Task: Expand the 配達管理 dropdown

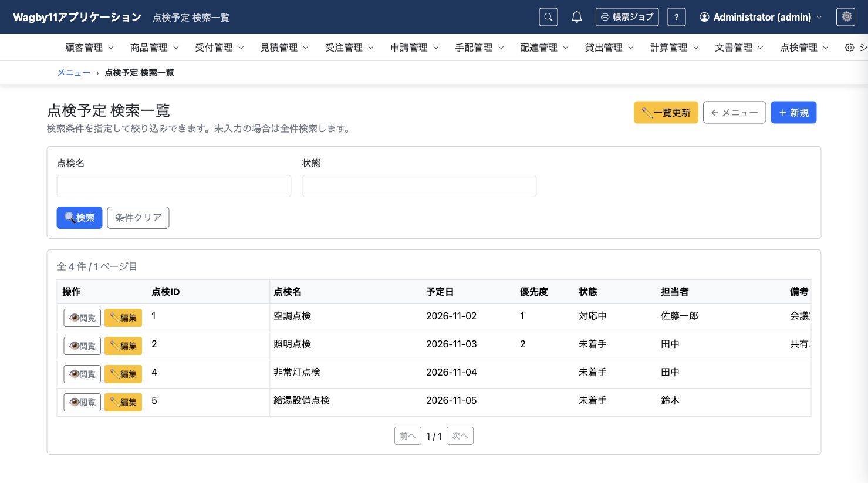Action: point(544,48)
